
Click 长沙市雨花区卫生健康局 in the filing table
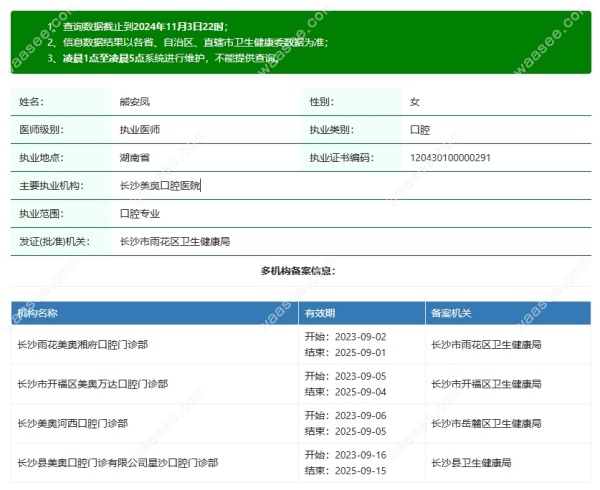click(486, 345)
